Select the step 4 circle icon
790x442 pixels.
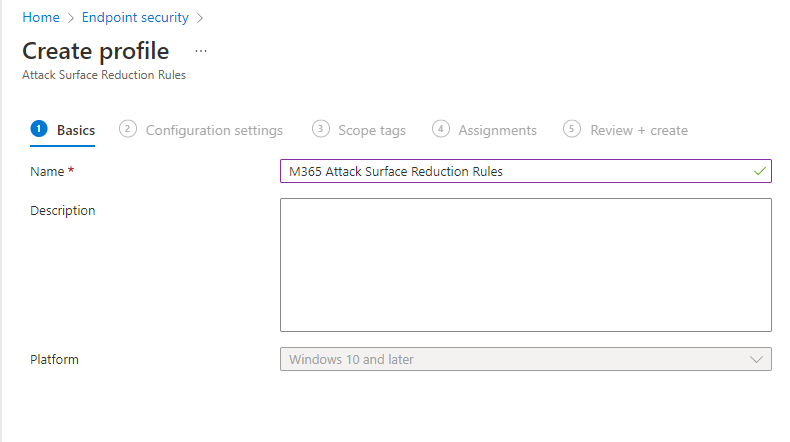[440, 129]
